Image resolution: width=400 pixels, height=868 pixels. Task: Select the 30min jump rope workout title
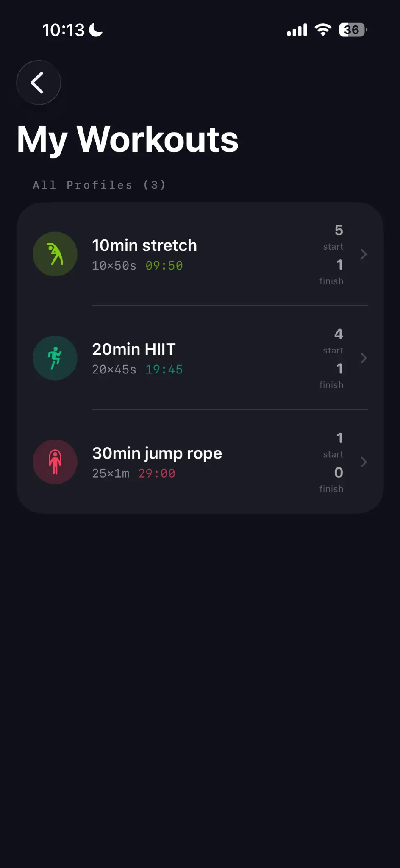157,453
